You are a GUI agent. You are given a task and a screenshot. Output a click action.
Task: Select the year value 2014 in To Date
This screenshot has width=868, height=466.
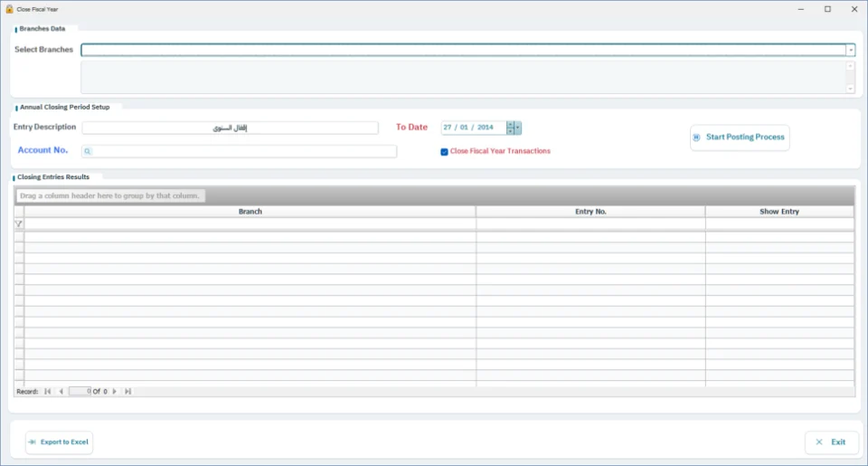(486, 128)
